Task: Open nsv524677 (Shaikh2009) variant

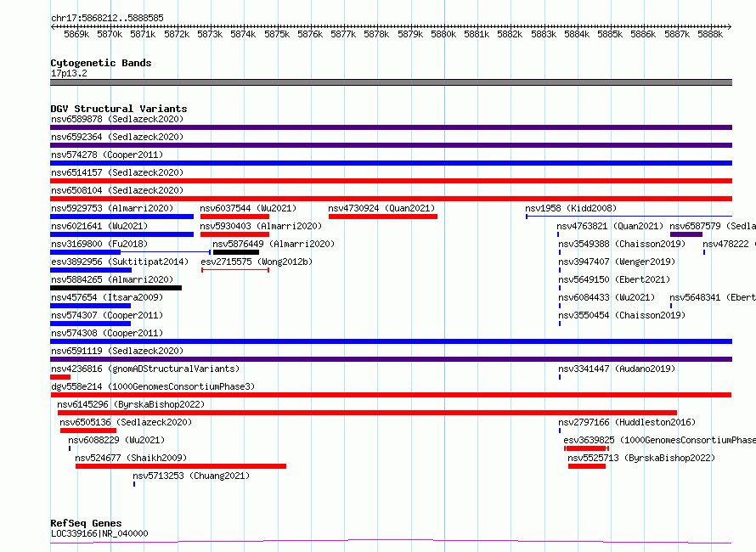Action: (x=131, y=458)
